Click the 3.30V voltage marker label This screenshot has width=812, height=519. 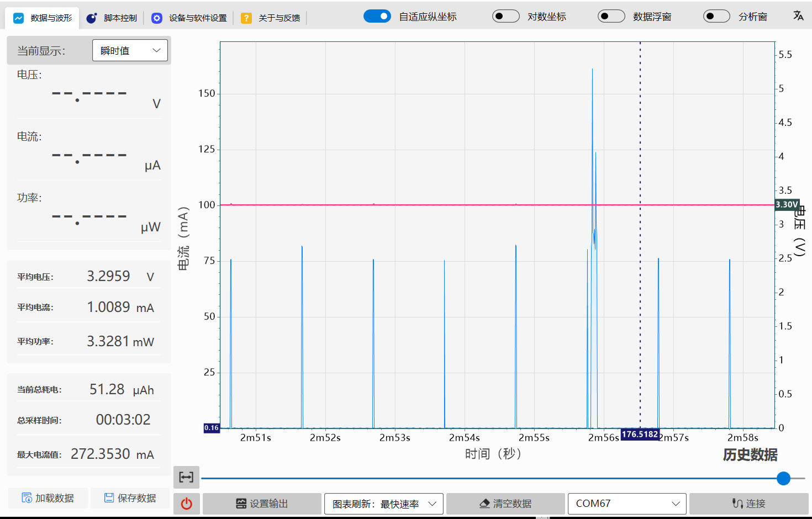coord(787,205)
